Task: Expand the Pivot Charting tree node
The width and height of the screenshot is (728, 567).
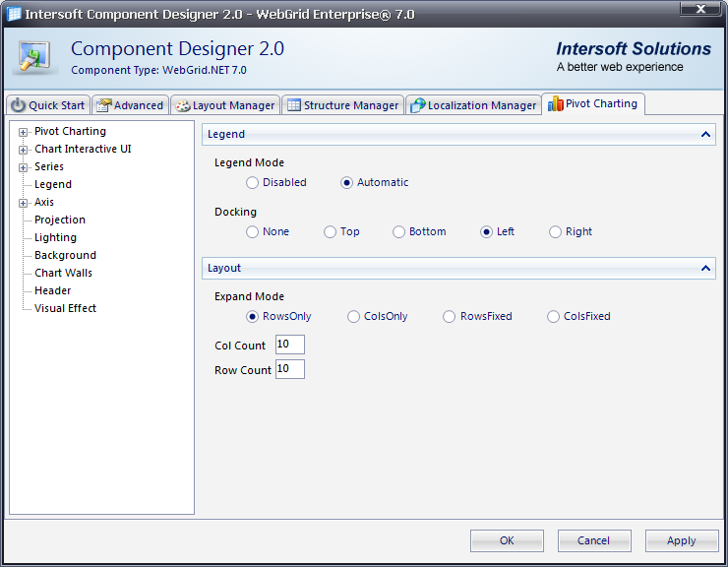Action: [23, 131]
